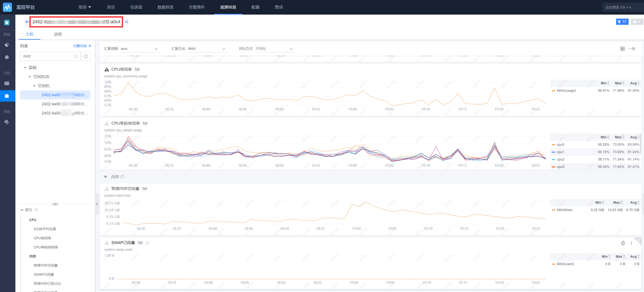The width and height of the screenshot is (644, 292).
Task: Toggle cpu0 series in legend
Action: tap(560, 145)
